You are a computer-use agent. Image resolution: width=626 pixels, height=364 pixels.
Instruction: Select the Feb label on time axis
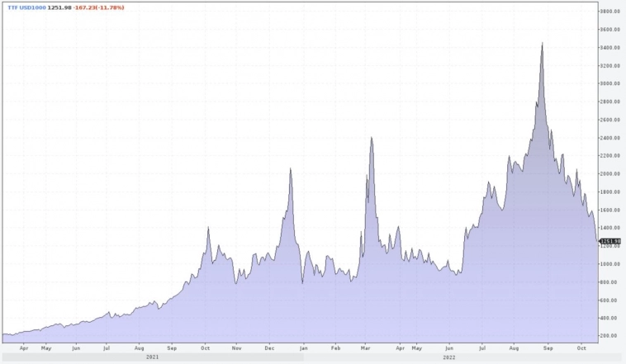click(x=334, y=348)
